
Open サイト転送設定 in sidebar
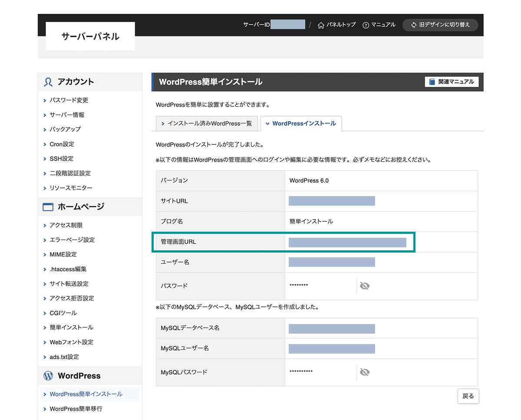[69, 284]
